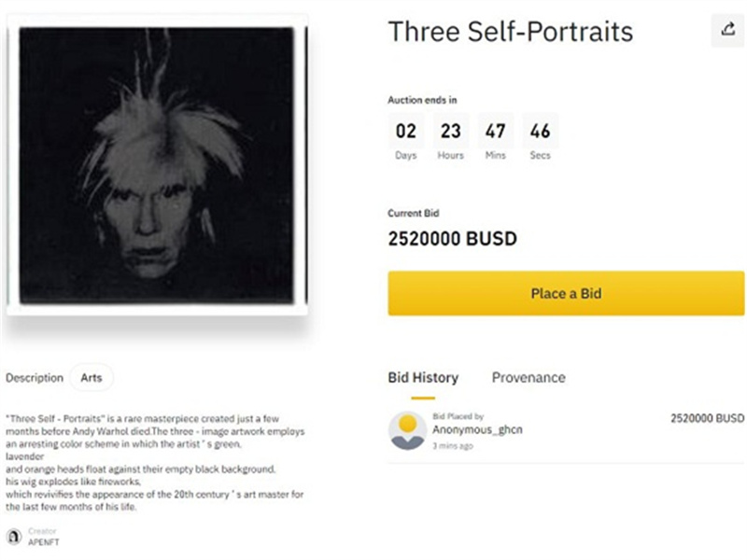Click the Secs countdown box
Screen dimensions: 747x560
tap(541, 137)
